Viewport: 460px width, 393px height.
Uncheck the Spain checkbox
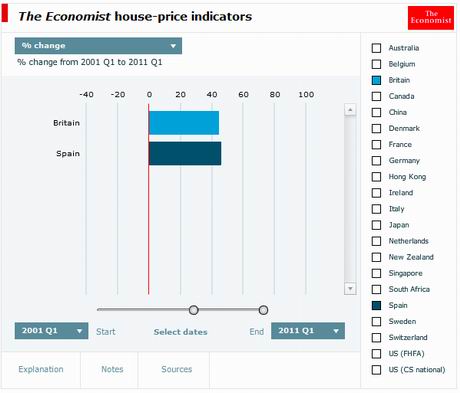pyautogui.click(x=376, y=305)
